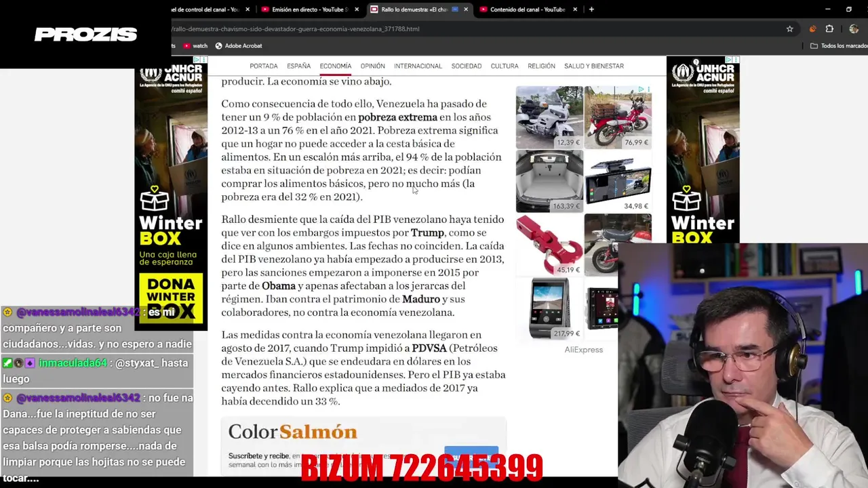868x488 pixels.
Task: Open the PORTADA section
Action: coord(264,66)
